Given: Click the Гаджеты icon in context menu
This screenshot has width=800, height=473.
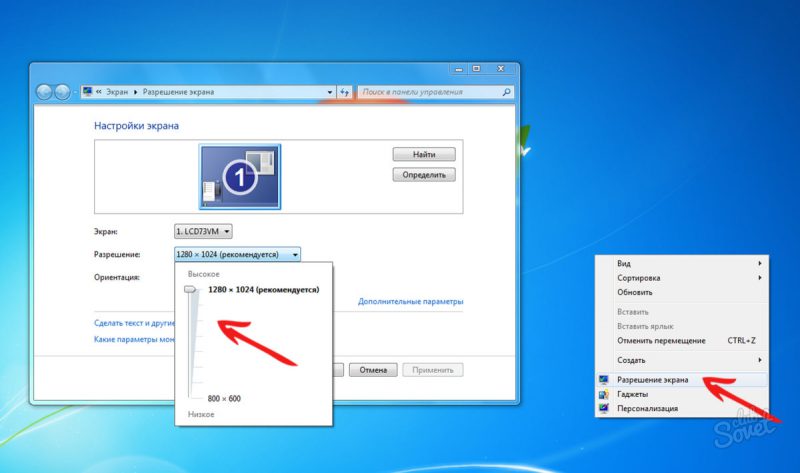Looking at the screenshot, I should pos(604,394).
